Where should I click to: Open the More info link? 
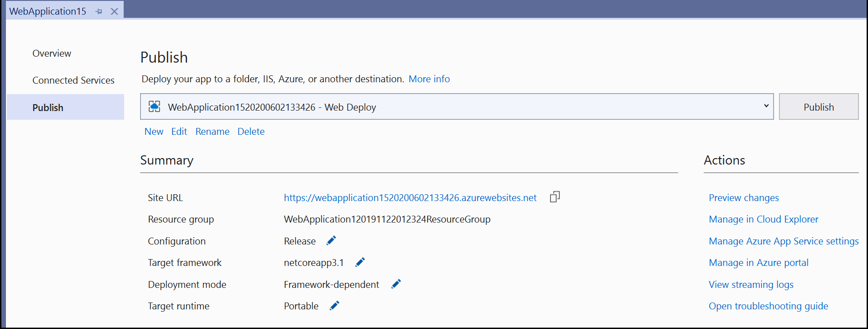[429, 79]
